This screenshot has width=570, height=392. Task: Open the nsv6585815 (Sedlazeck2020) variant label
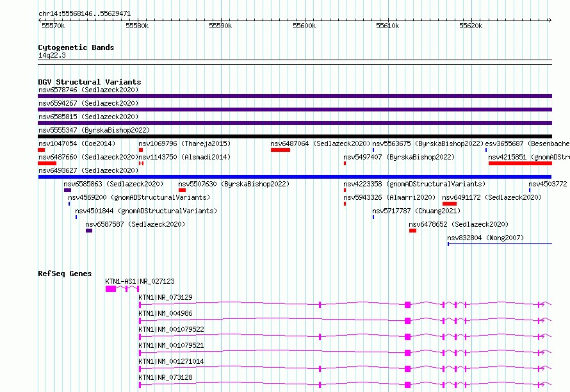tap(88, 117)
